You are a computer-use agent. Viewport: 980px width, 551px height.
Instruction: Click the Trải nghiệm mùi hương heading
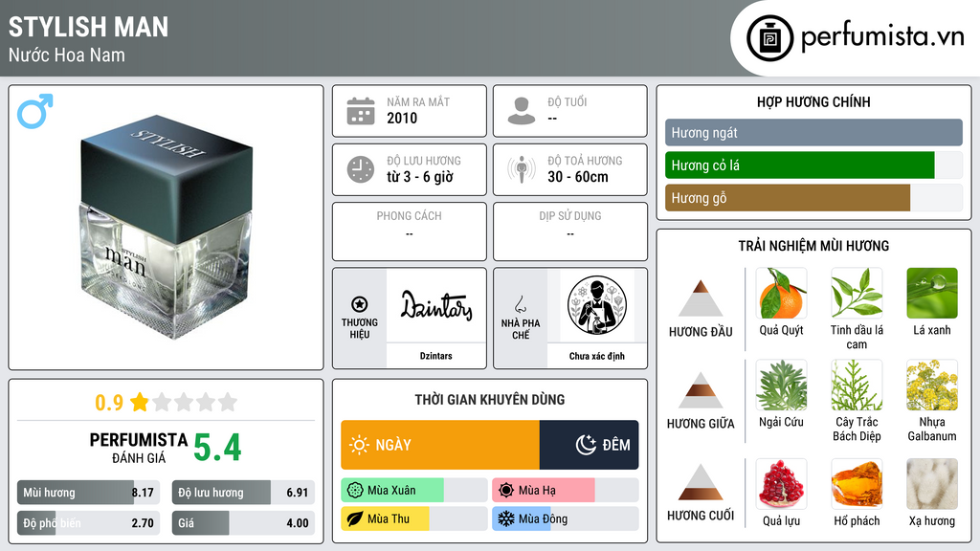[x=813, y=246]
